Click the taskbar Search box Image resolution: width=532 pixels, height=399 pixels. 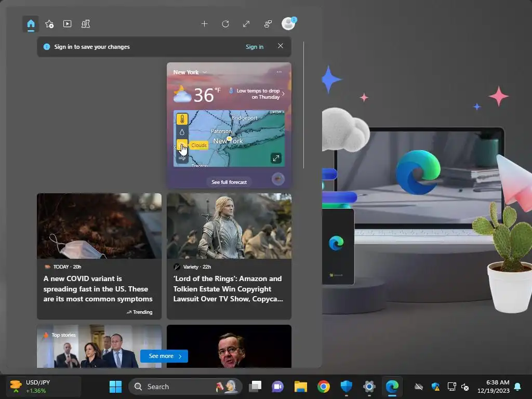(x=185, y=387)
